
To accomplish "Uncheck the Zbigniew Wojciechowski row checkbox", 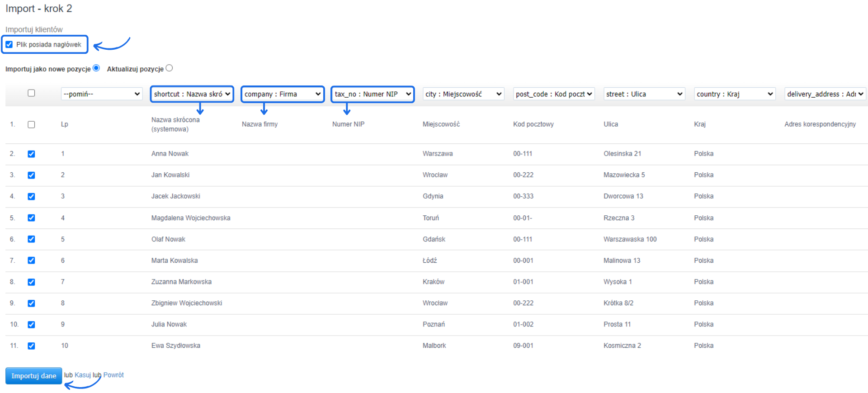I will coord(31,303).
